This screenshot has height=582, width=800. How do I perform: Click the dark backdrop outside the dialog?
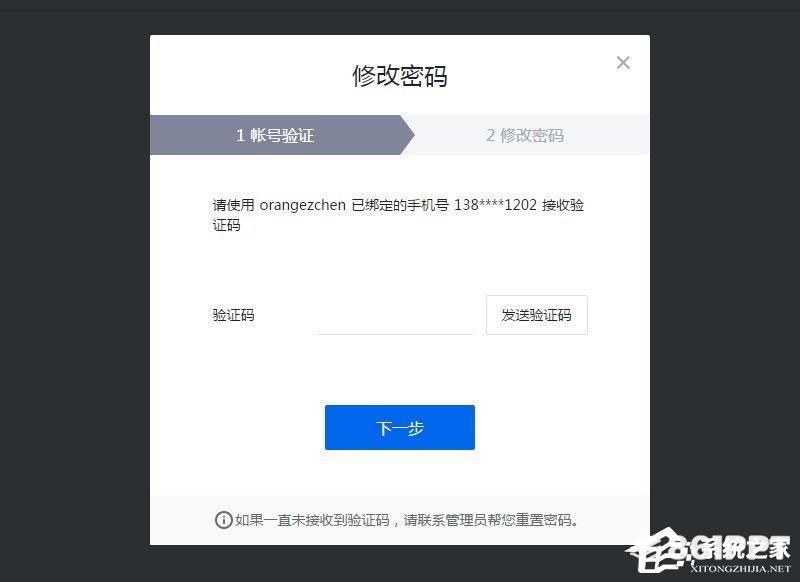71,291
